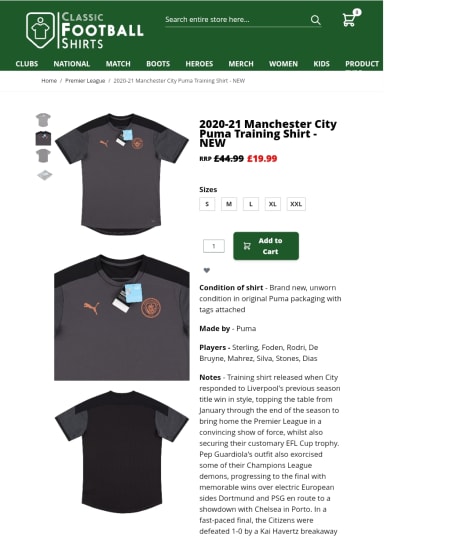Add shirt to wishlist heart icon
This screenshot has height=536, width=475.
pos(207,270)
